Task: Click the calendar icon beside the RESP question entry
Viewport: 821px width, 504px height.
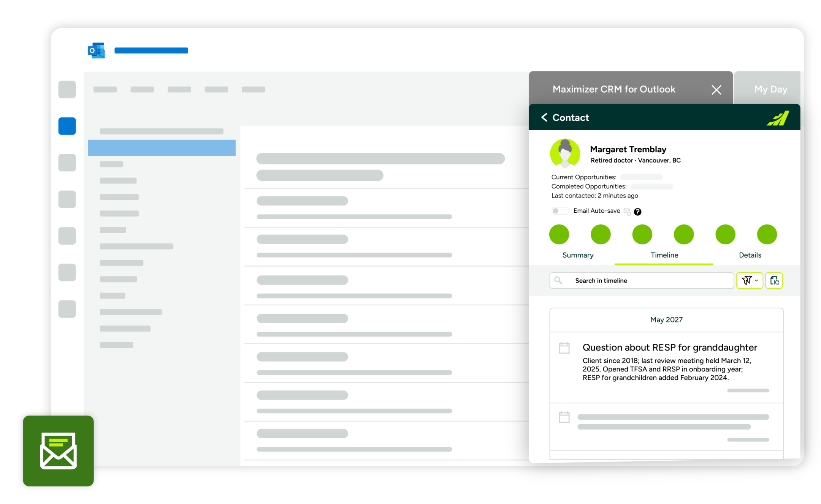Action: coord(564,348)
